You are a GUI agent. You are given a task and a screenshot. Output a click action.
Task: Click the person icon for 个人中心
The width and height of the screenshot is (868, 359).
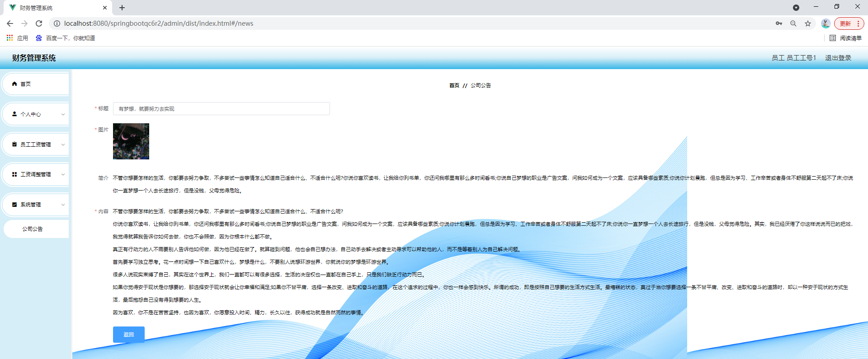[x=14, y=114]
